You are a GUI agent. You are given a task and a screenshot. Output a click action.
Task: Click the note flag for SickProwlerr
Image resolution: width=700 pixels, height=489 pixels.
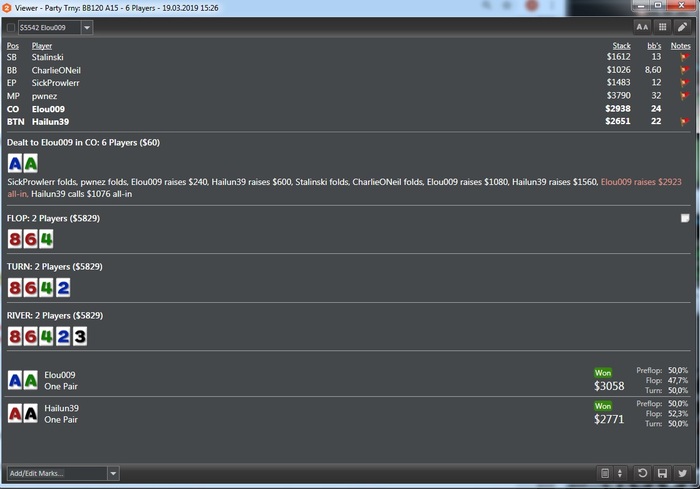coord(684,83)
